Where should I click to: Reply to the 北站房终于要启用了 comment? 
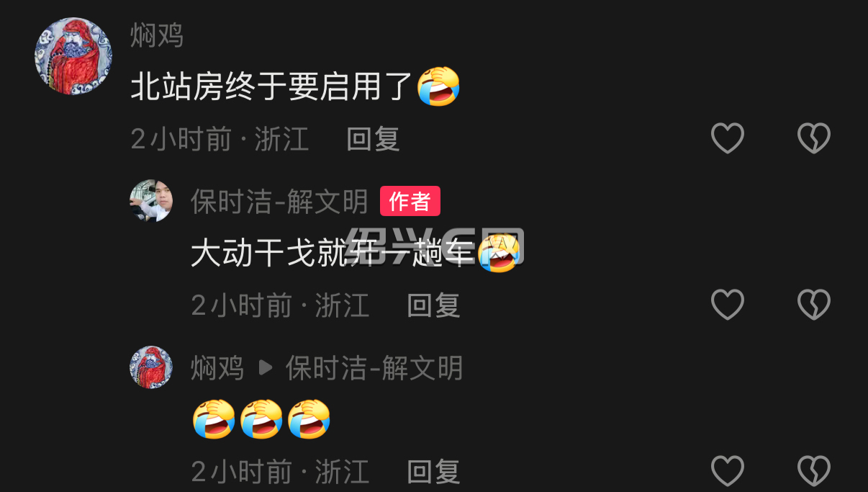(373, 139)
